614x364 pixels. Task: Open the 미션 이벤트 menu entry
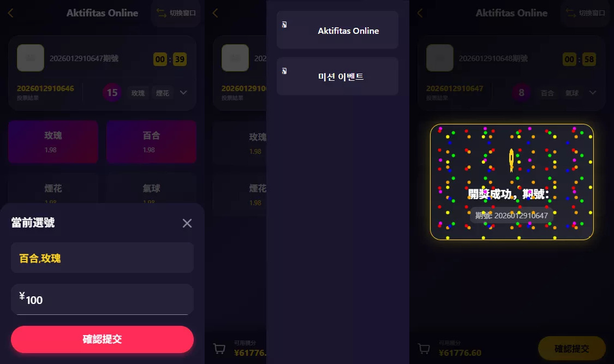(337, 76)
